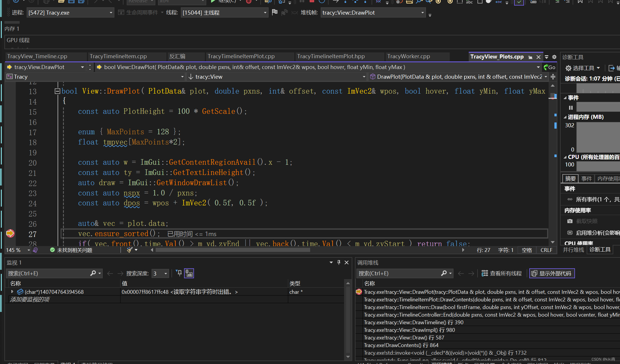Click the object icon of the (char*) watch row
Screen dimensions: 620x364
click(x=20, y=292)
